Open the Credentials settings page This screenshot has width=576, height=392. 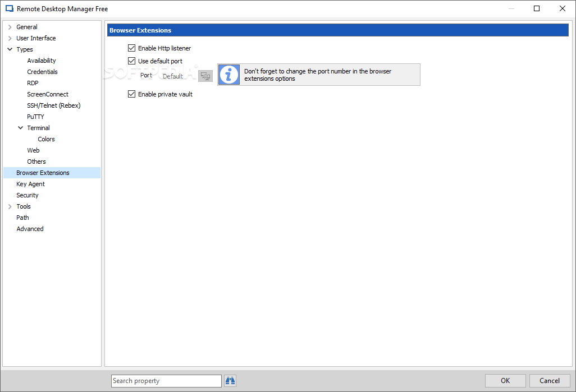click(42, 72)
